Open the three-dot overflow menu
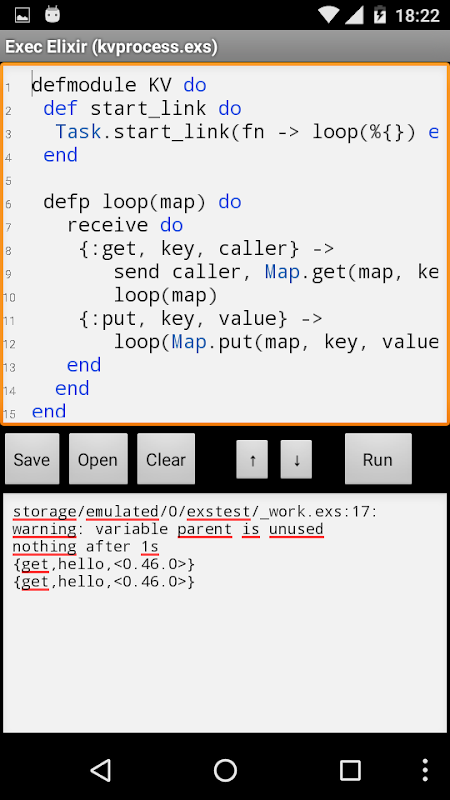The image size is (450, 800). point(425,769)
